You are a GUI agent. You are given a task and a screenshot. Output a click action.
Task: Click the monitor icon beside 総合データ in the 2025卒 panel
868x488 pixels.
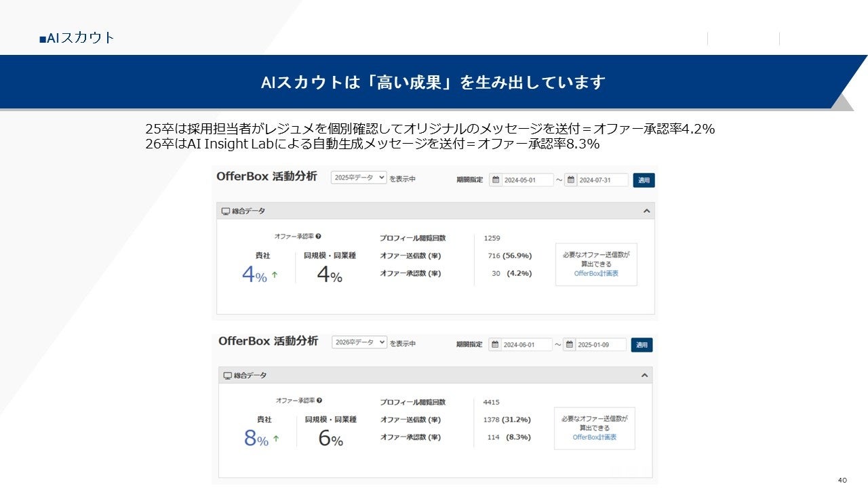(x=226, y=211)
